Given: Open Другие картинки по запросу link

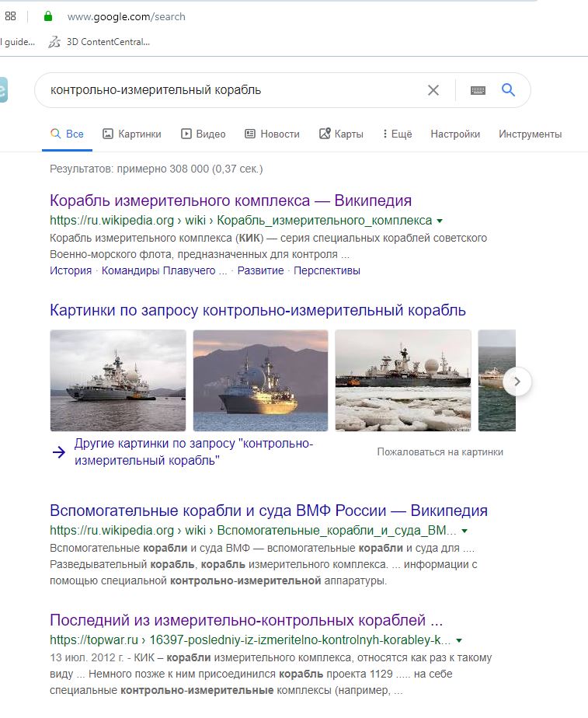Looking at the screenshot, I should tap(193, 452).
